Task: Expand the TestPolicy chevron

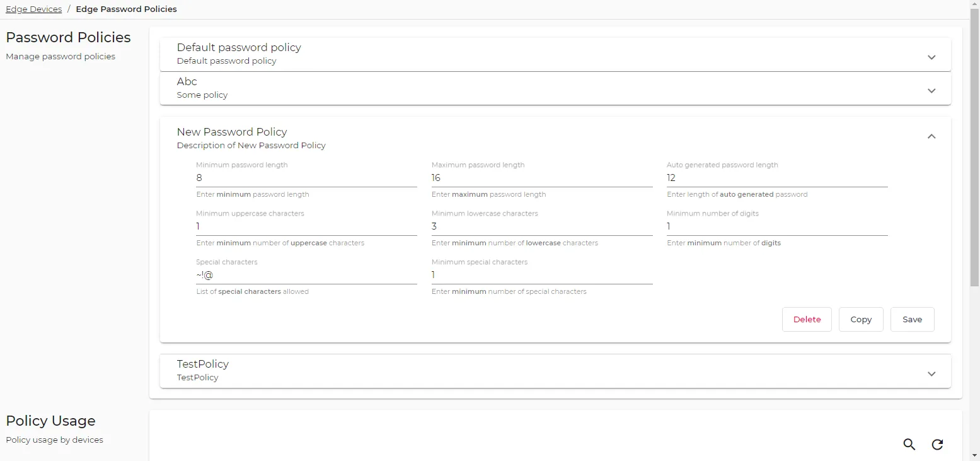Action: (x=931, y=374)
